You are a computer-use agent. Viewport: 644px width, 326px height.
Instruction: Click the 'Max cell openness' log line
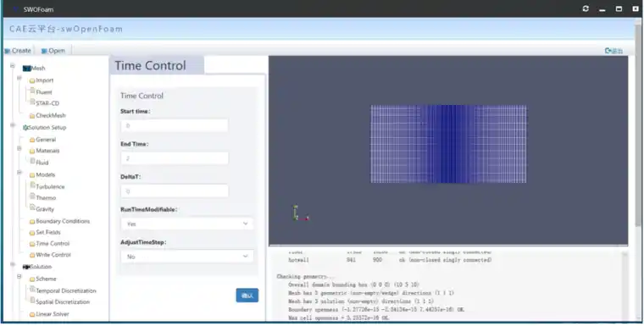(339, 318)
